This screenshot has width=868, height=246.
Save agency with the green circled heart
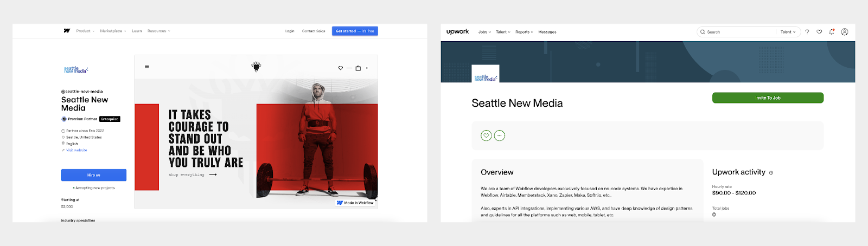[486, 135]
